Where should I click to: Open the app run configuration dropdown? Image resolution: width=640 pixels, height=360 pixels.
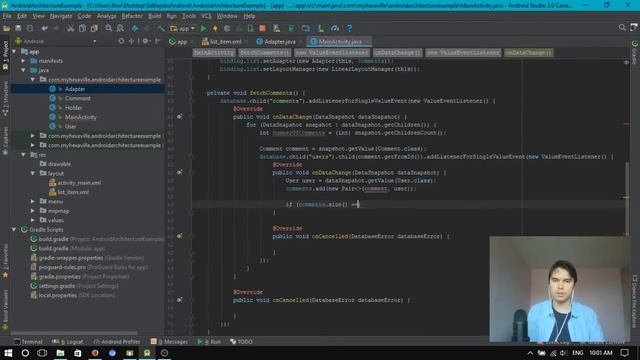182,28
